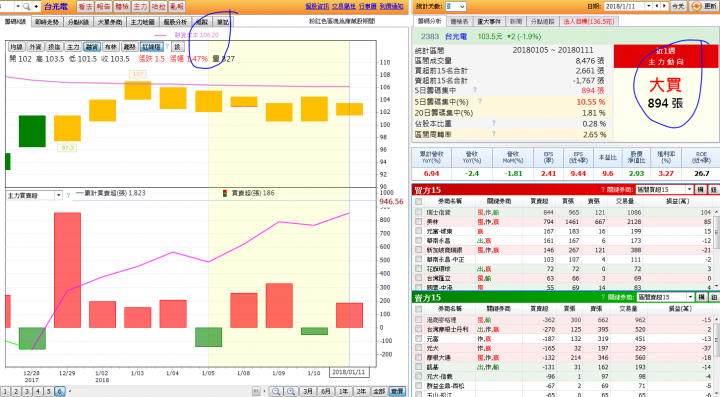Viewport: 720px width, 397px height.
Task: Switch to the 法人目標(136.5元) tab
Action: pyautogui.click(x=589, y=22)
